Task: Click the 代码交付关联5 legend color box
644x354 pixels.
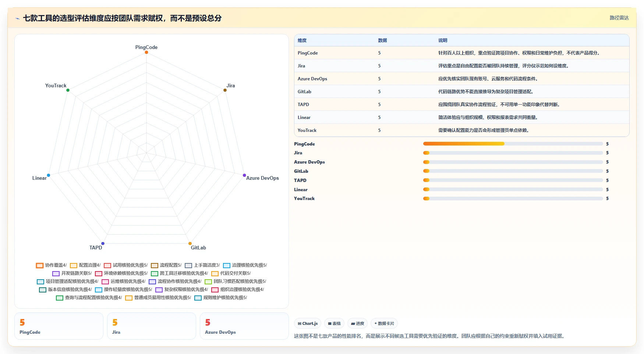Action: click(215, 273)
